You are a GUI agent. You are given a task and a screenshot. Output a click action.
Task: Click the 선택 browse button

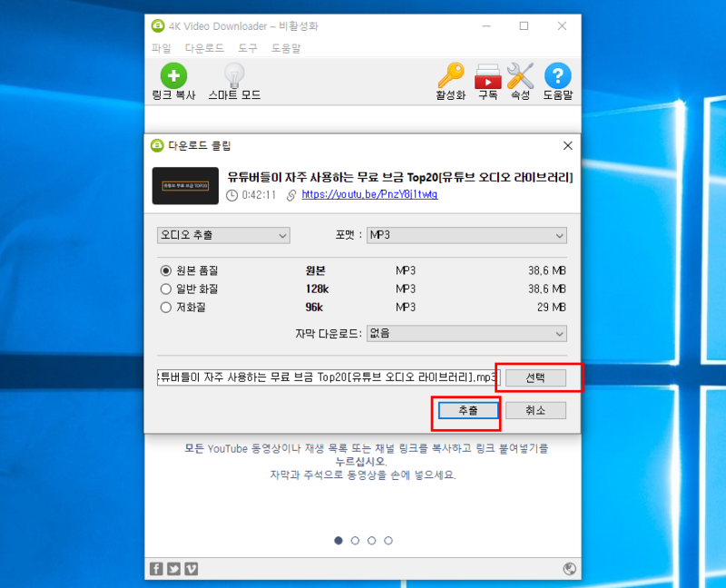coord(535,377)
